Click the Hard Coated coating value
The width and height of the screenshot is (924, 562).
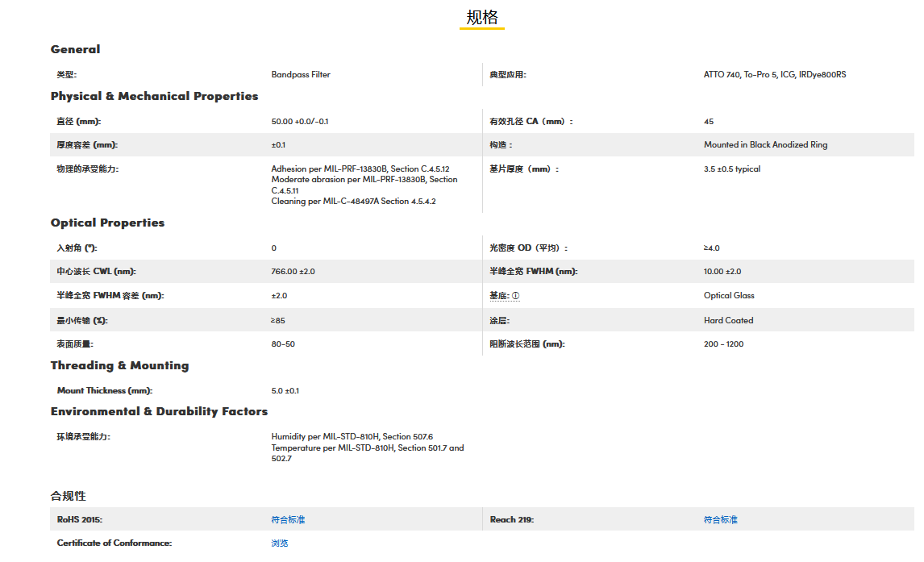(x=728, y=320)
